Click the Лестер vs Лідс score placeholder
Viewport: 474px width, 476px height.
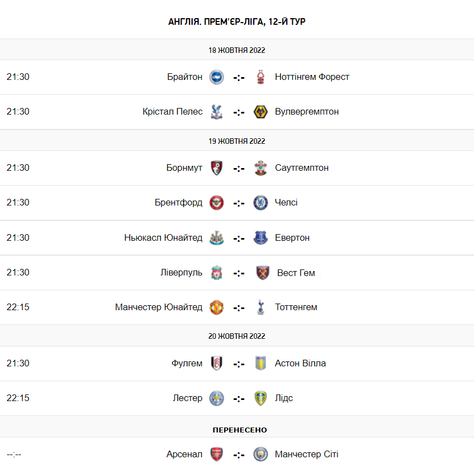(x=238, y=398)
